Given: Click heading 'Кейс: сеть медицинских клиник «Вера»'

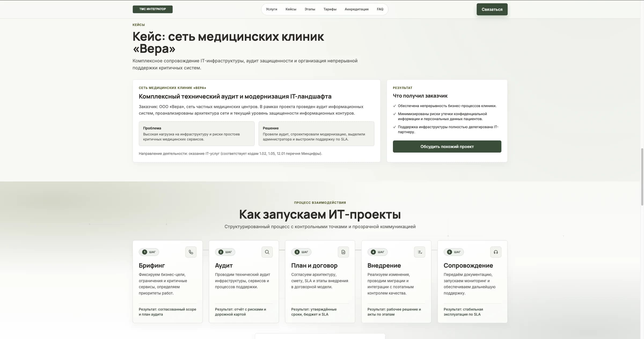Looking at the screenshot, I should [x=228, y=42].
